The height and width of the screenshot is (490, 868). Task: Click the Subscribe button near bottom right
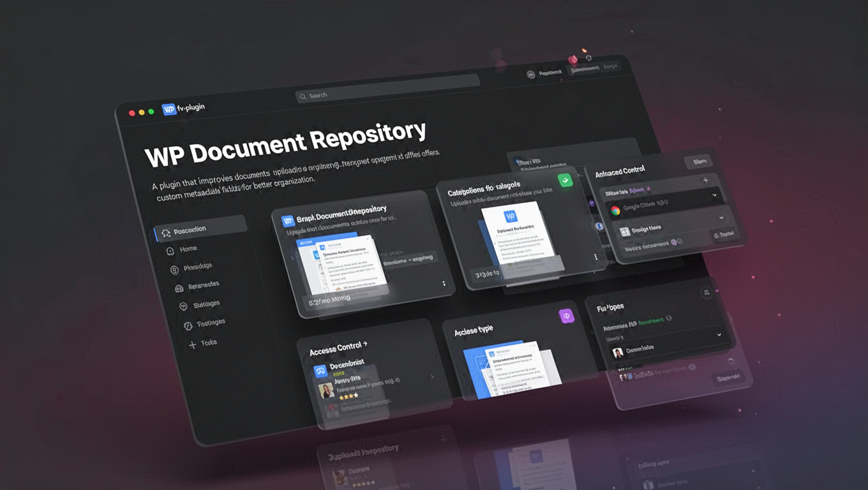pyautogui.click(x=728, y=377)
